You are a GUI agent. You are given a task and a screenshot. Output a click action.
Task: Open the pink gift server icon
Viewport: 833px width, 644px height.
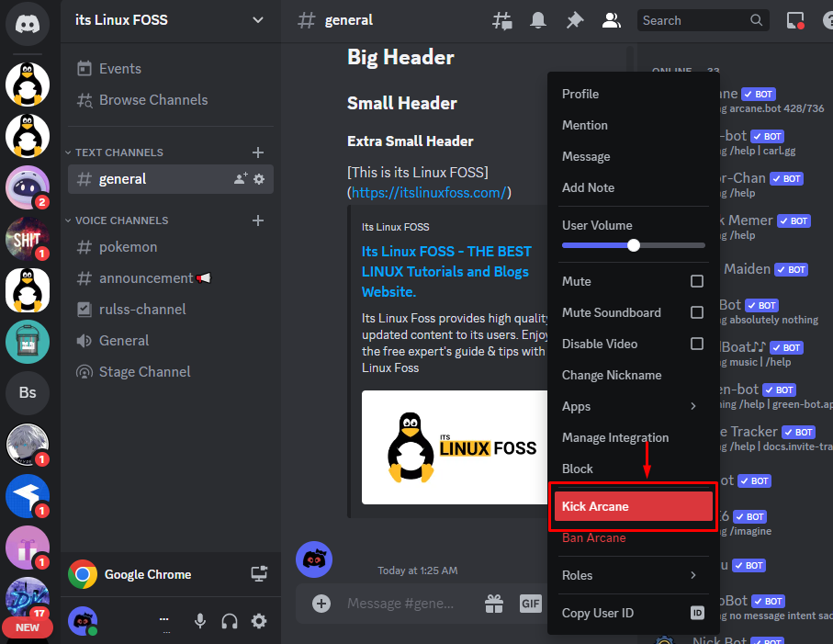coord(28,548)
